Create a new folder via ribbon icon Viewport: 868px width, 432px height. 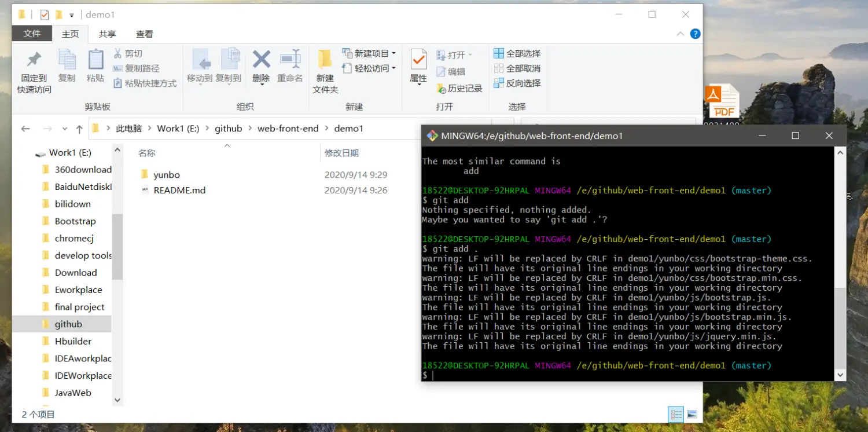pyautogui.click(x=325, y=60)
